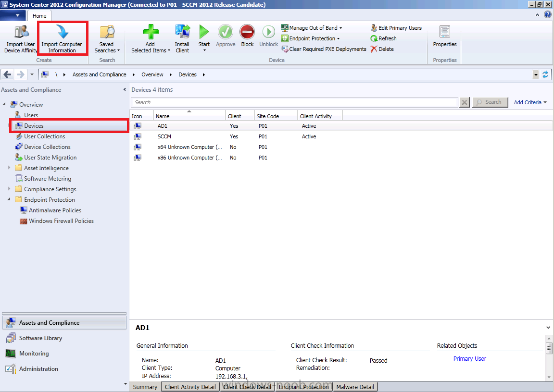Click Import Computer Information ribbon button
The width and height of the screenshot is (554, 392).
62,38
